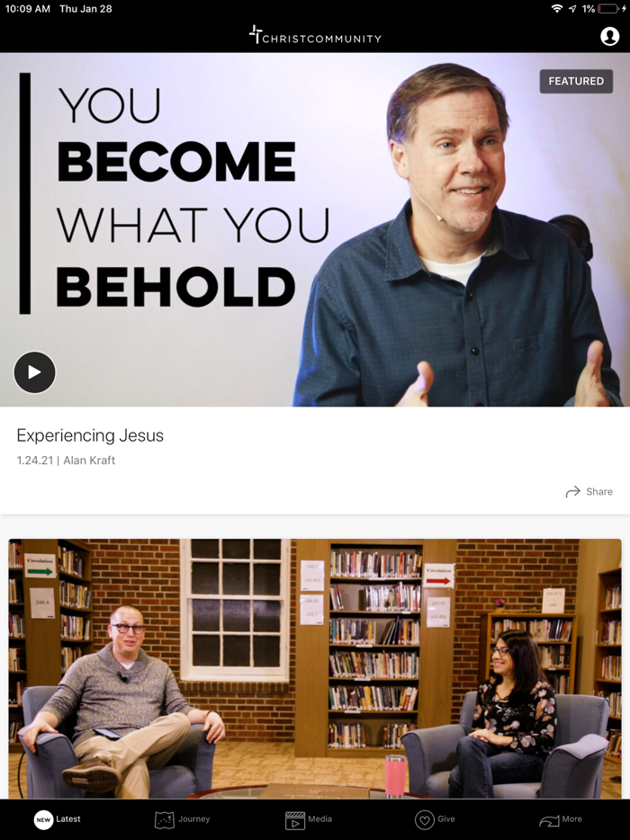Screen dimensions: 630x840
Task: Open the Experiencing Jesus title
Action: (x=90, y=435)
